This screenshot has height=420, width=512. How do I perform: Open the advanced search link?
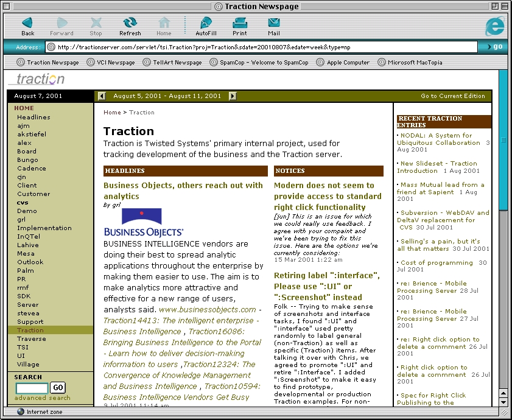click(x=43, y=398)
